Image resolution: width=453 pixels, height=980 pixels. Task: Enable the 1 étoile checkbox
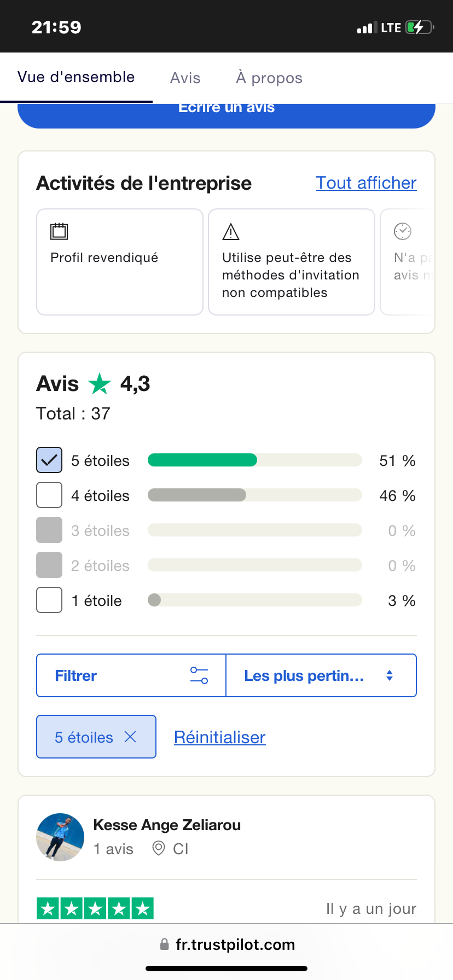(49, 600)
